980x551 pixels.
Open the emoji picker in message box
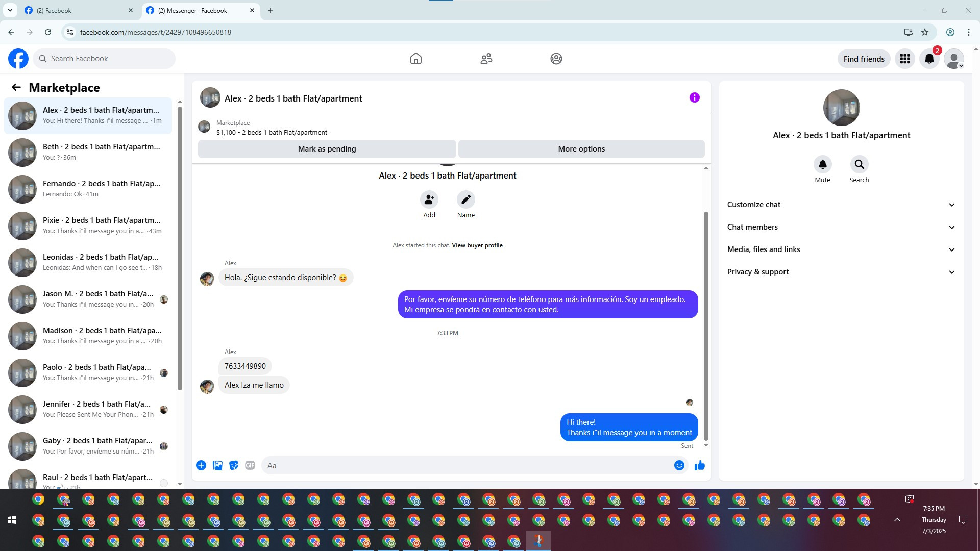(x=679, y=465)
